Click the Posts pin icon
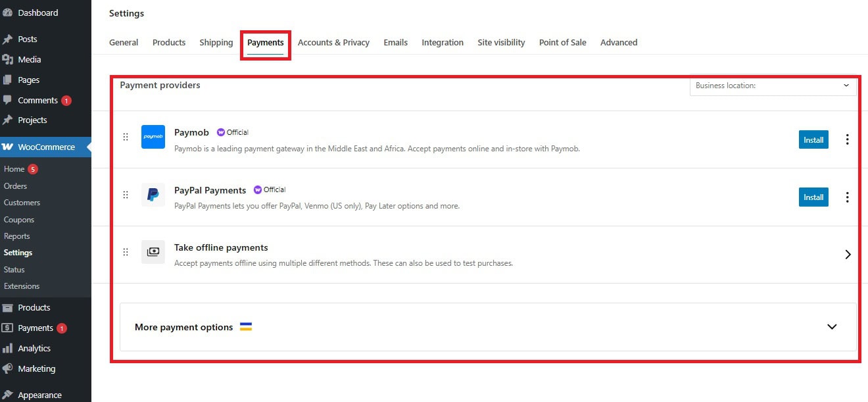This screenshot has width=868, height=402. [x=8, y=39]
